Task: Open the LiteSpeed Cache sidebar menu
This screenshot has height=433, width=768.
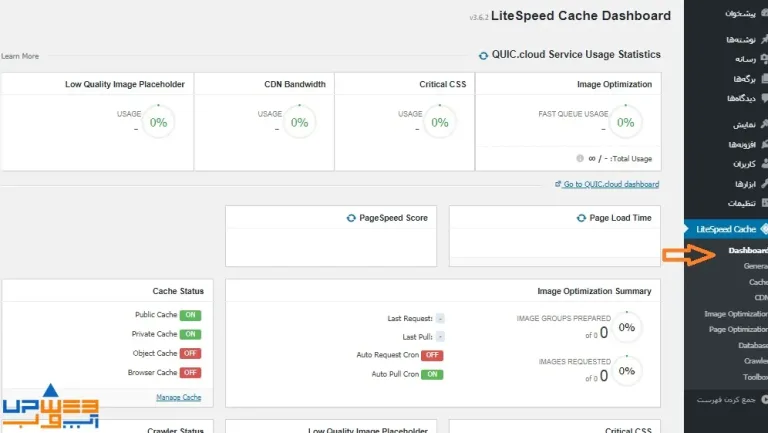Action: point(726,229)
